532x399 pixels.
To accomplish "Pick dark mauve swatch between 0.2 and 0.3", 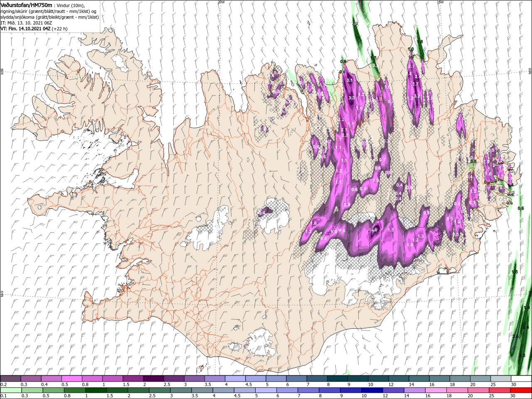I will [x=10, y=379].
